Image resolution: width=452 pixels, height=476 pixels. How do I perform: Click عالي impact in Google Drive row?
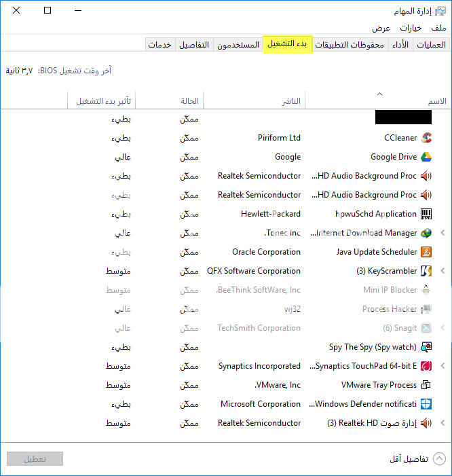[123, 158]
